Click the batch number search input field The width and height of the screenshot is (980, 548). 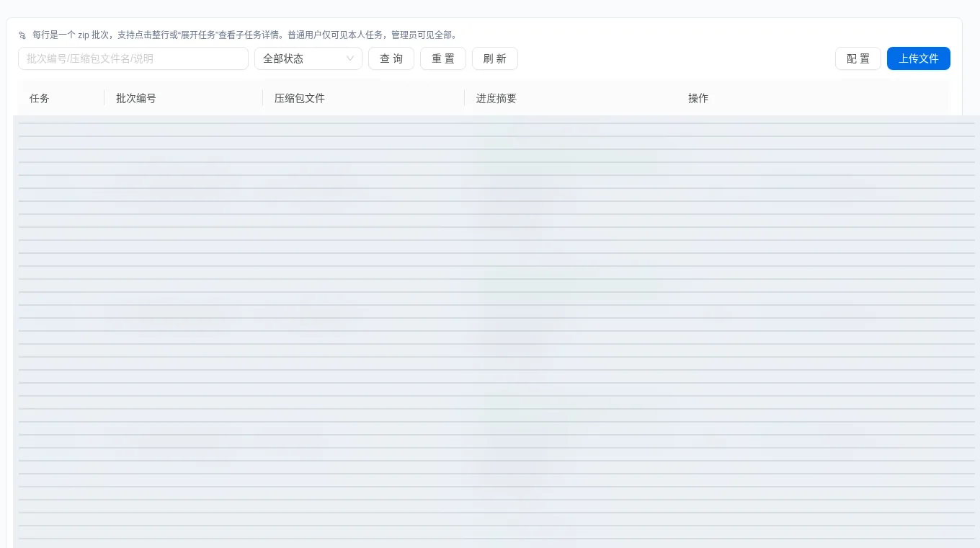point(133,58)
